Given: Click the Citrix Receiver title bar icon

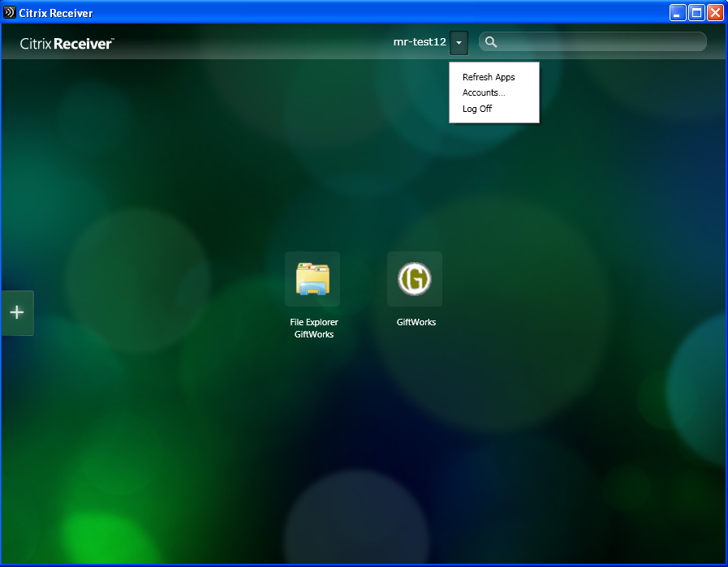Looking at the screenshot, I should tap(10, 13).
